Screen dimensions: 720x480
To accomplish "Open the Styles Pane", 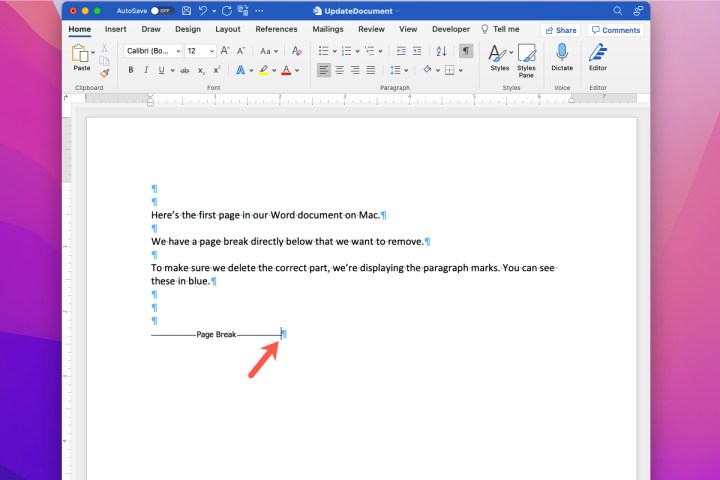I will point(526,58).
